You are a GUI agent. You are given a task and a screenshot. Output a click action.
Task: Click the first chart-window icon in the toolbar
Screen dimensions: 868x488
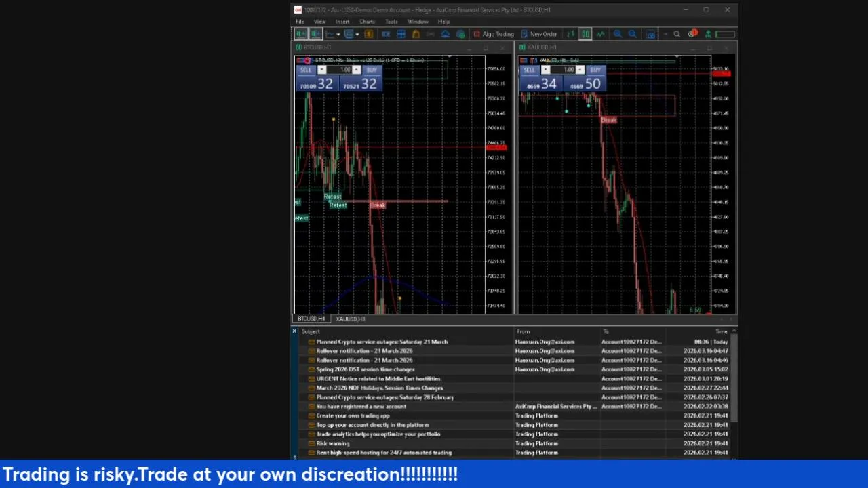(x=301, y=34)
